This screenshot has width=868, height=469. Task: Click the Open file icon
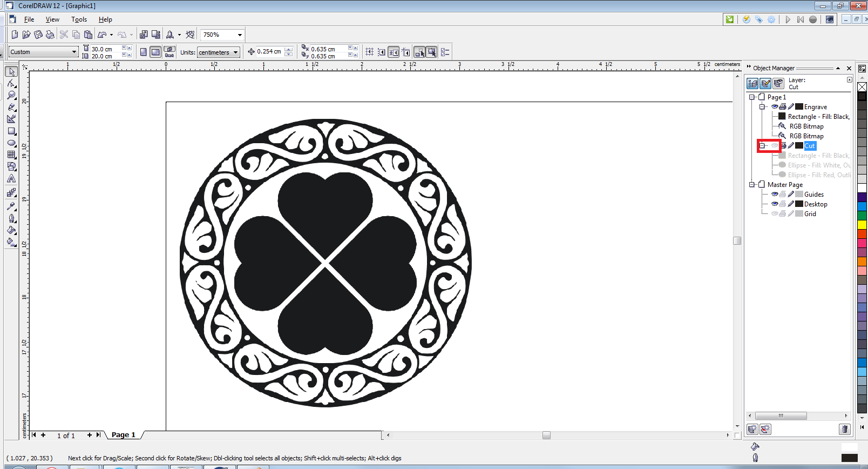(26, 35)
